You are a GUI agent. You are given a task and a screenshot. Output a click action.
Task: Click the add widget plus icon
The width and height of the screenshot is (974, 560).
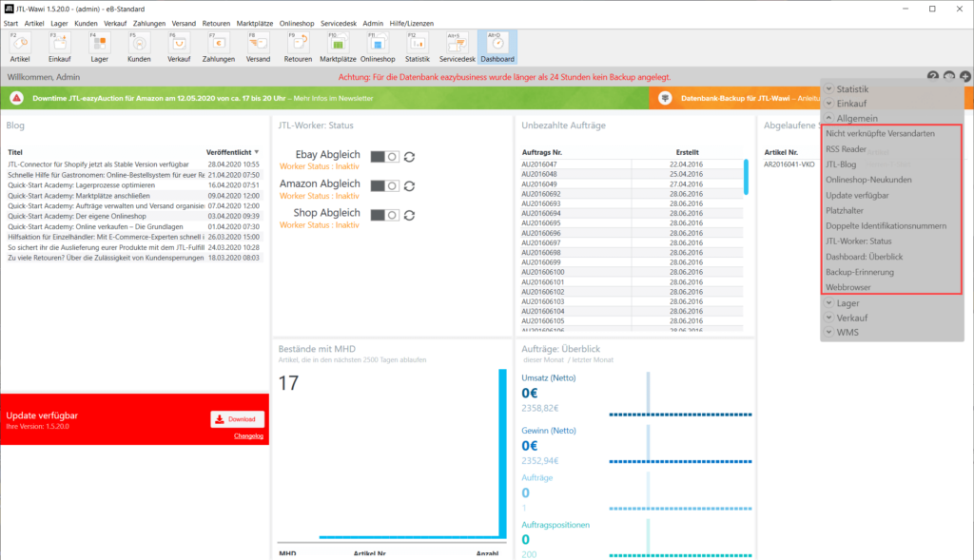964,76
